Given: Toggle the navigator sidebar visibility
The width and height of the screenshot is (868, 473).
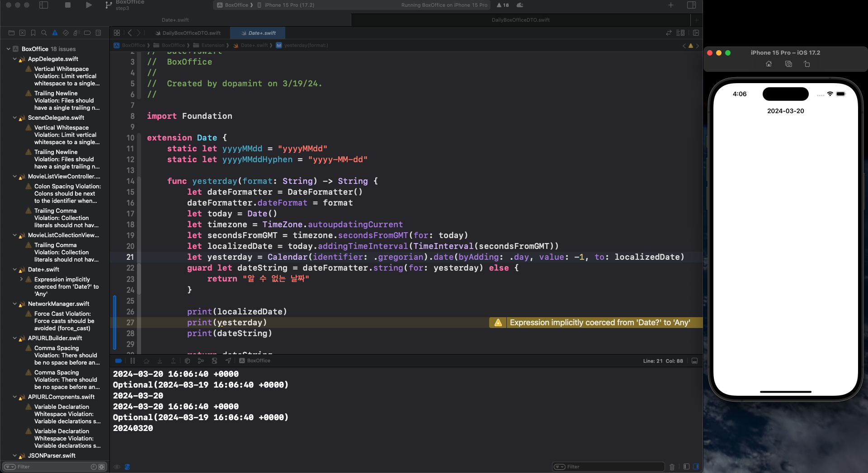Looking at the screenshot, I should (44, 5).
